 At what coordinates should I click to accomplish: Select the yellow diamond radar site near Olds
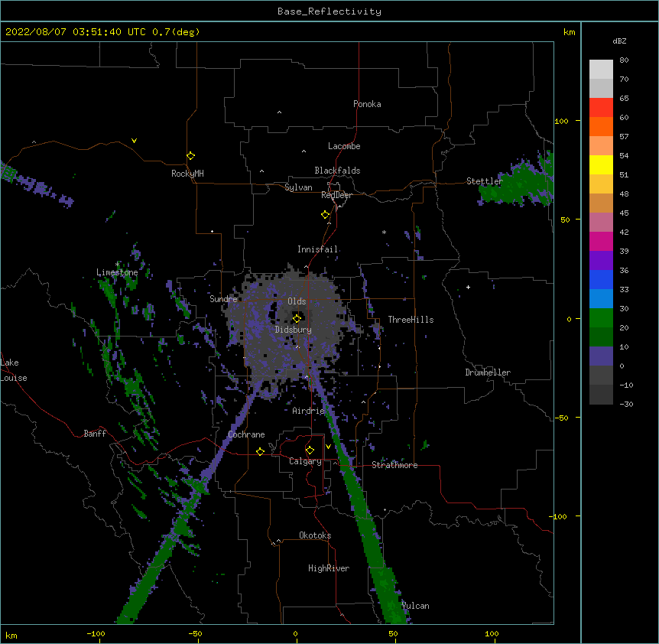coord(297,318)
